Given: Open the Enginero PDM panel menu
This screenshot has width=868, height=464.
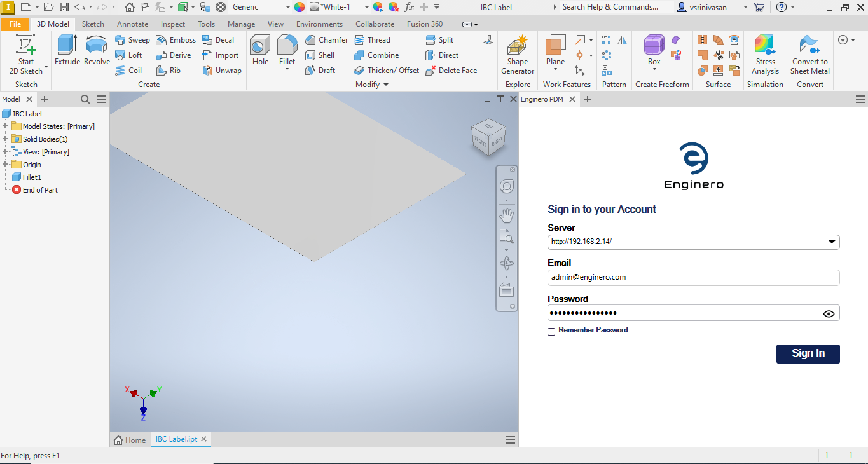Looking at the screenshot, I should pyautogui.click(x=860, y=99).
